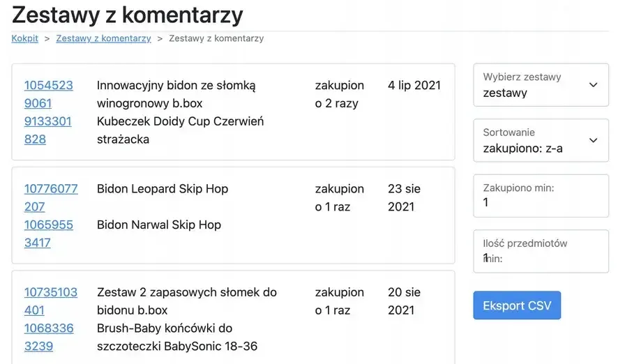
Task: Go to Kokpit breadcrumb link
Action: point(24,38)
